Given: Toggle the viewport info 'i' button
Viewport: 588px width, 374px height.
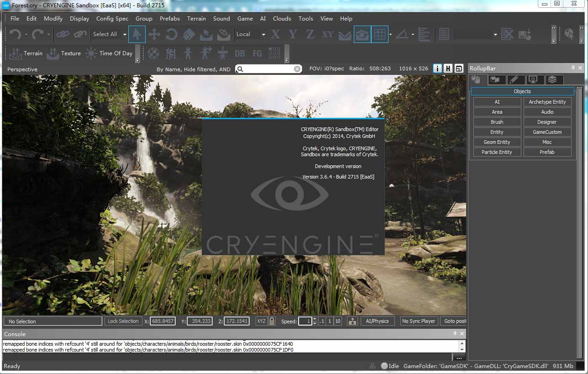Looking at the screenshot, I should pyautogui.click(x=437, y=68).
